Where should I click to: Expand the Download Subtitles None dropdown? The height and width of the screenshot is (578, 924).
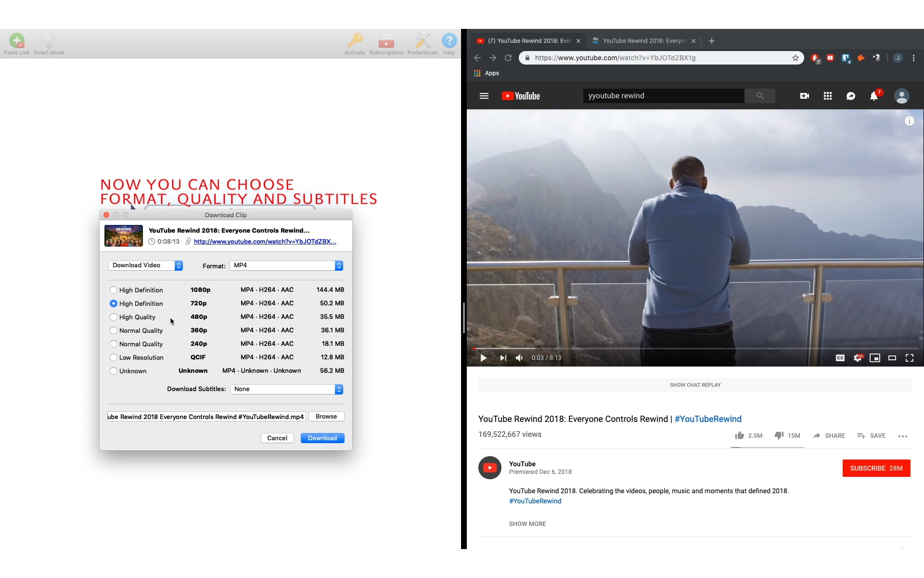(338, 389)
